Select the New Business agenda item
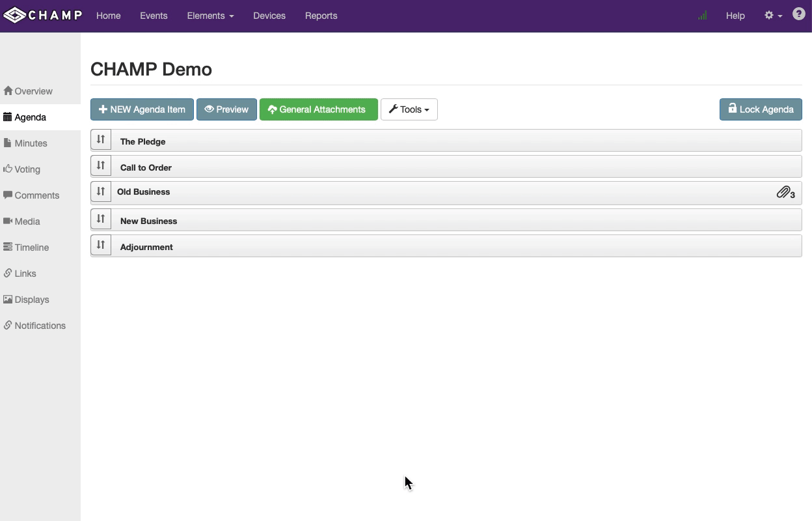Viewport: 812px width, 521px height. click(446, 220)
